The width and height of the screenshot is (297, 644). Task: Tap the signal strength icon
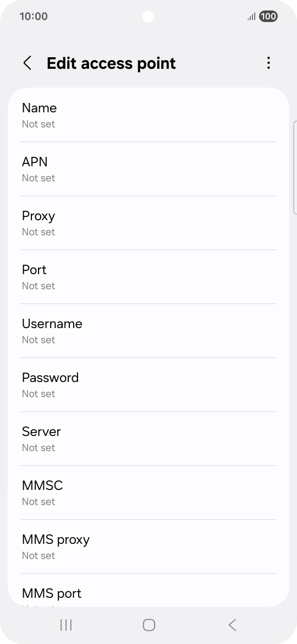coord(251,17)
